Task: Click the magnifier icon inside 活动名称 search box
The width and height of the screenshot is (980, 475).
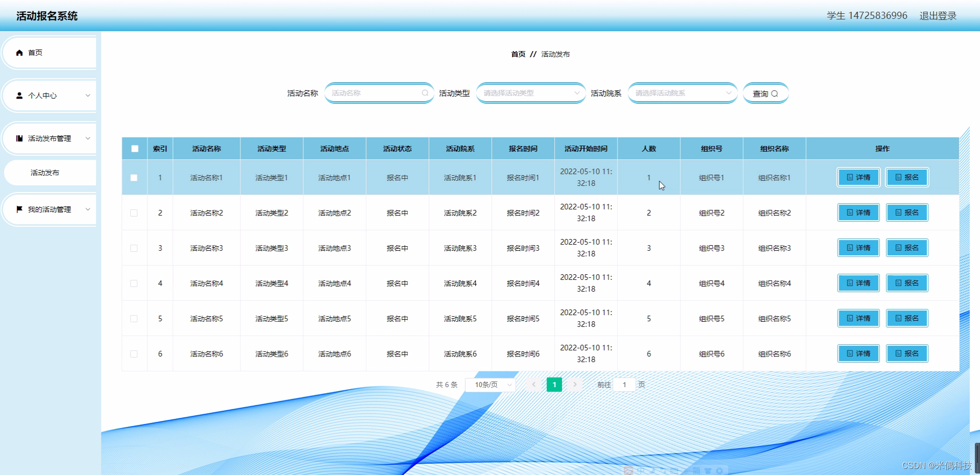Action: pyautogui.click(x=425, y=92)
